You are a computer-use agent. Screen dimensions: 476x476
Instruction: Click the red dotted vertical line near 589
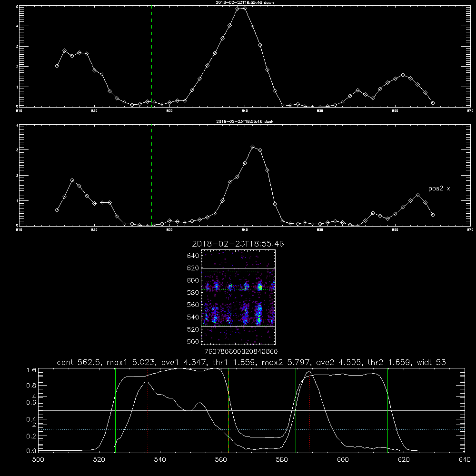(x=310, y=410)
